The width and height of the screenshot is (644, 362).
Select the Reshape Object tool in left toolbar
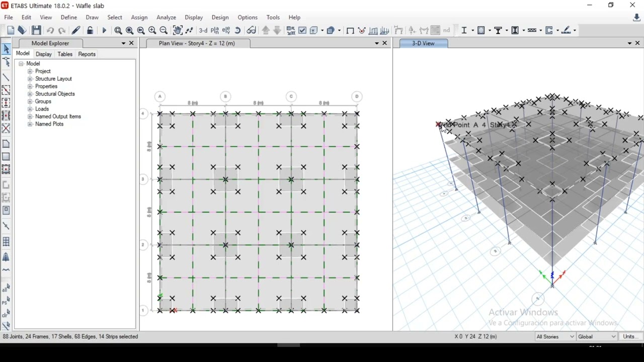6,62
